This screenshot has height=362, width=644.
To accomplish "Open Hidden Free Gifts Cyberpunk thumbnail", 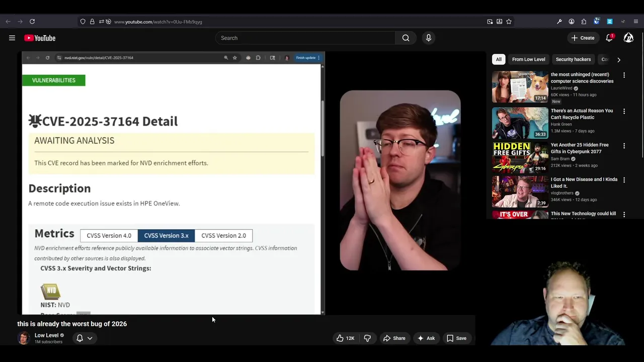I will pyautogui.click(x=520, y=157).
